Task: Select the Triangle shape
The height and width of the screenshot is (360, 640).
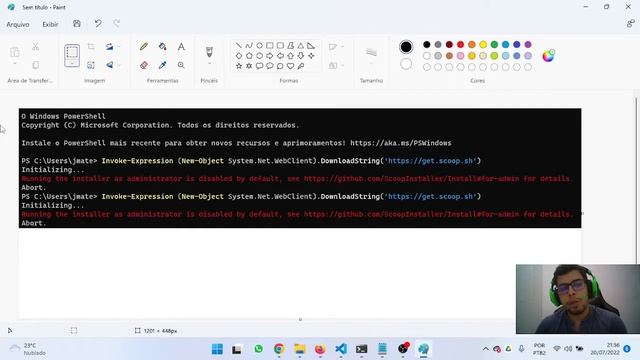Action: [x=301, y=45]
